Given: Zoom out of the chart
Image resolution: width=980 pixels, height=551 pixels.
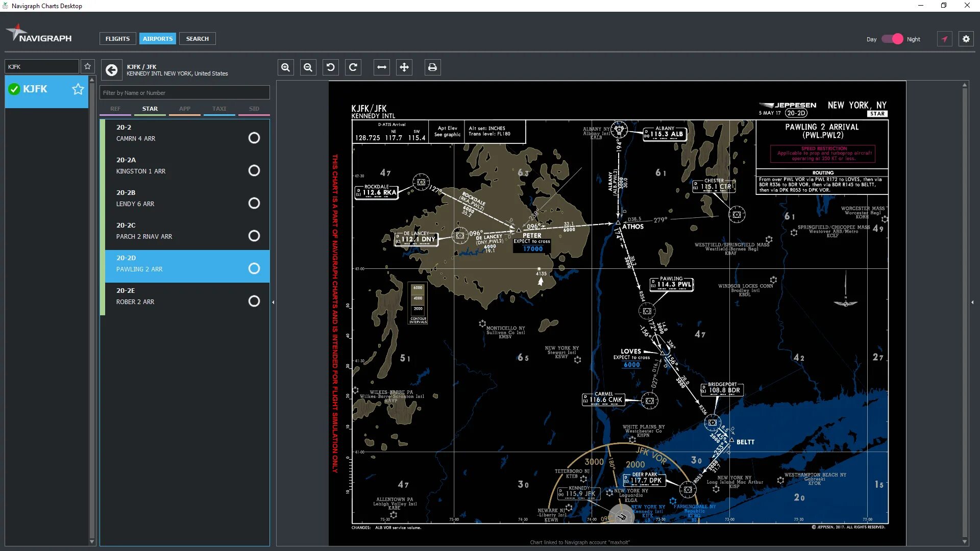Looking at the screenshot, I should tap(308, 67).
